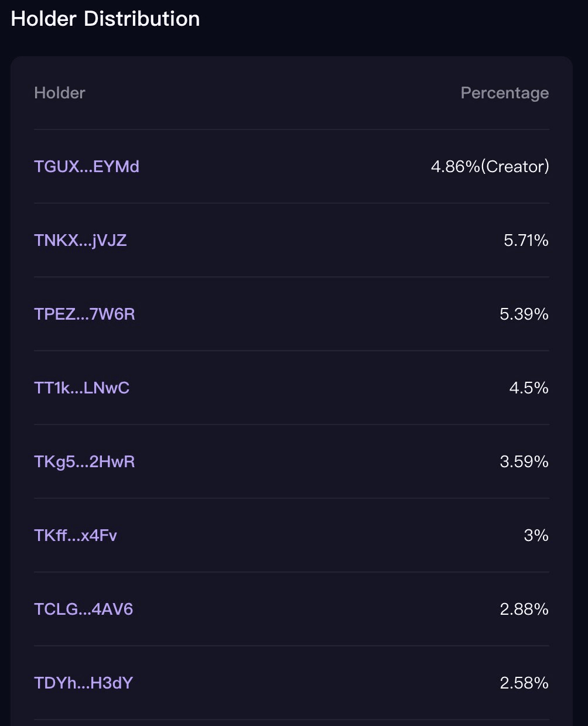Open the TKff...x4Fv holder address

click(x=76, y=536)
